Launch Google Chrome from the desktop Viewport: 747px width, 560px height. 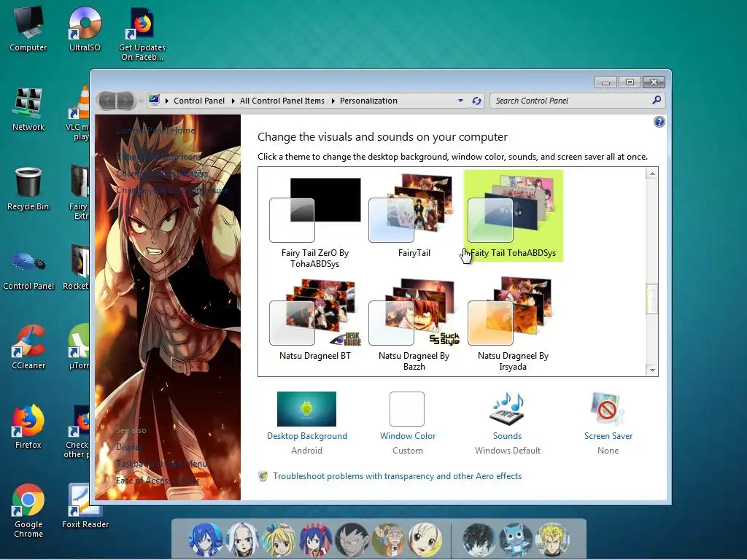click(28, 510)
